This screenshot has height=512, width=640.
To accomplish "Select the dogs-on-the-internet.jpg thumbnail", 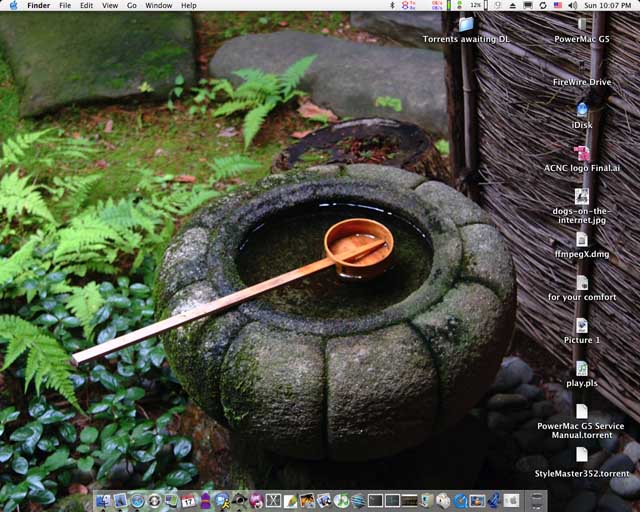I will pos(581,196).
